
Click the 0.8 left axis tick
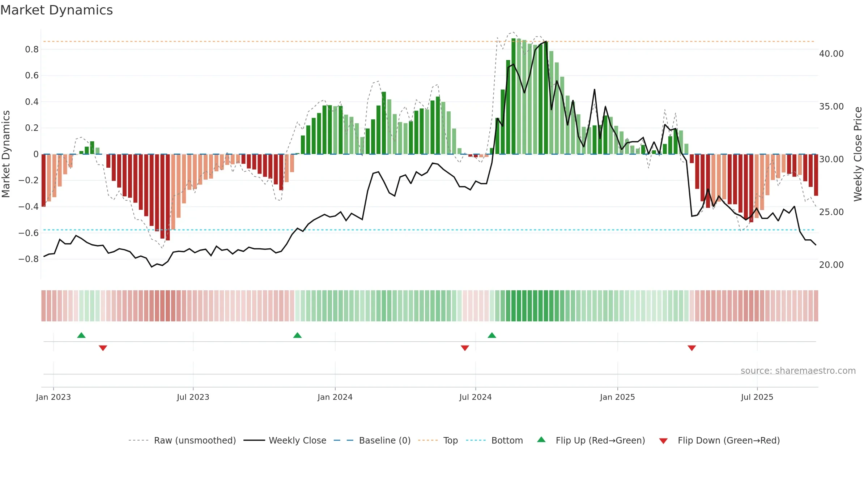[32, 49]
